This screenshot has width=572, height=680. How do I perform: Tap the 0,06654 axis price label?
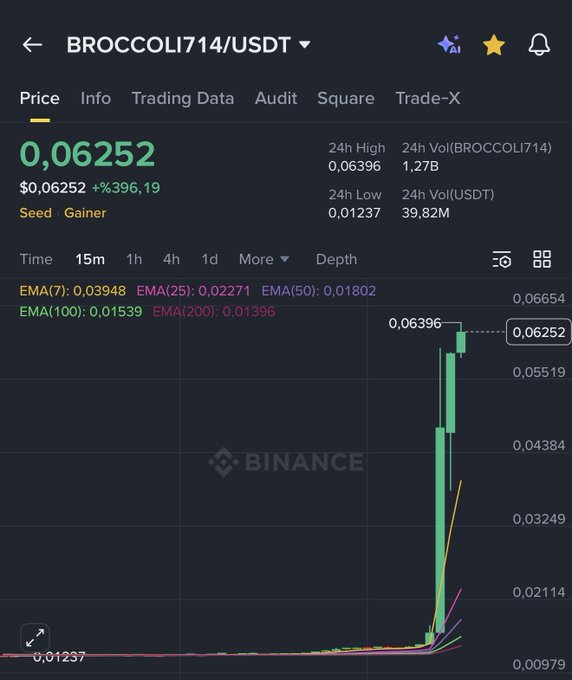[539, 298]
